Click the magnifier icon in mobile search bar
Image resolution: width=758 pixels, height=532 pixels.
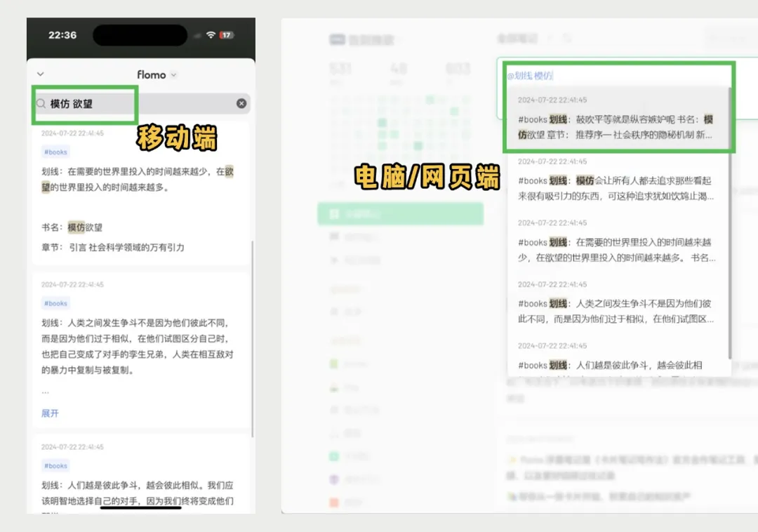pos(41,103)
